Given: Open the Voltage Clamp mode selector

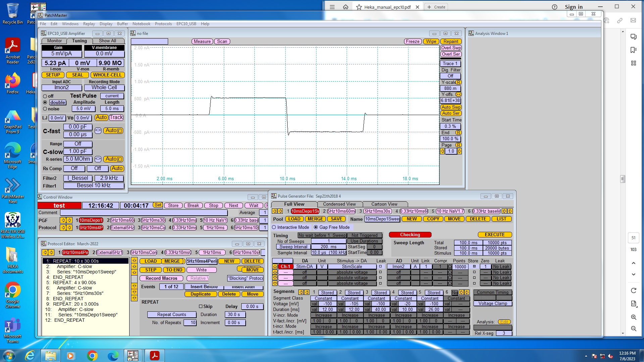Looking at the screenshot, I should (493, 304).
